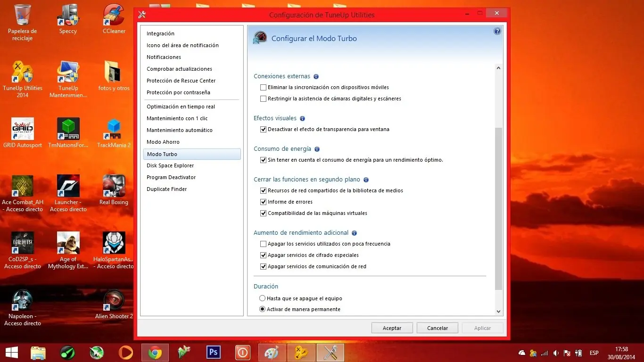Viewport: 644px width, 362px height.
Task: Click scrollbar down arrow in settings panel
Action: [x=498, y=312]
